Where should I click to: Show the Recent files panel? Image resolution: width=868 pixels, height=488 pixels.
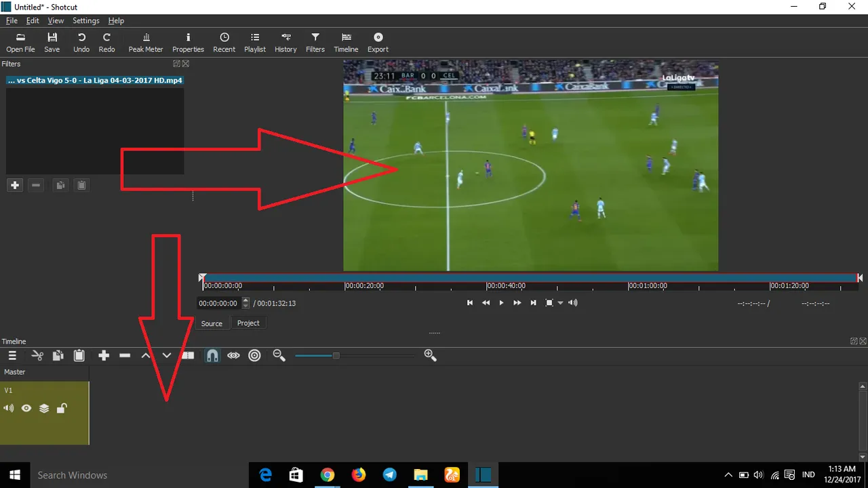pos(224,43)
